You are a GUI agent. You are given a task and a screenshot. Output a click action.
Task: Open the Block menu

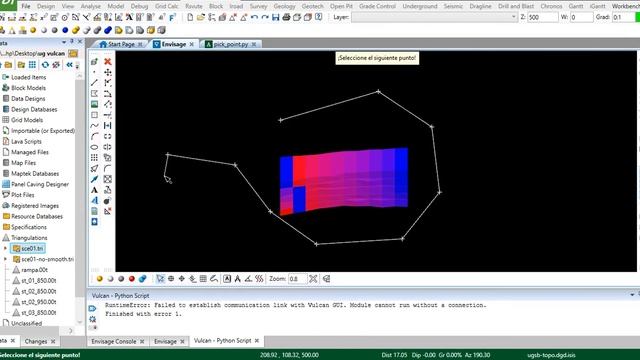tap(216, 6)
